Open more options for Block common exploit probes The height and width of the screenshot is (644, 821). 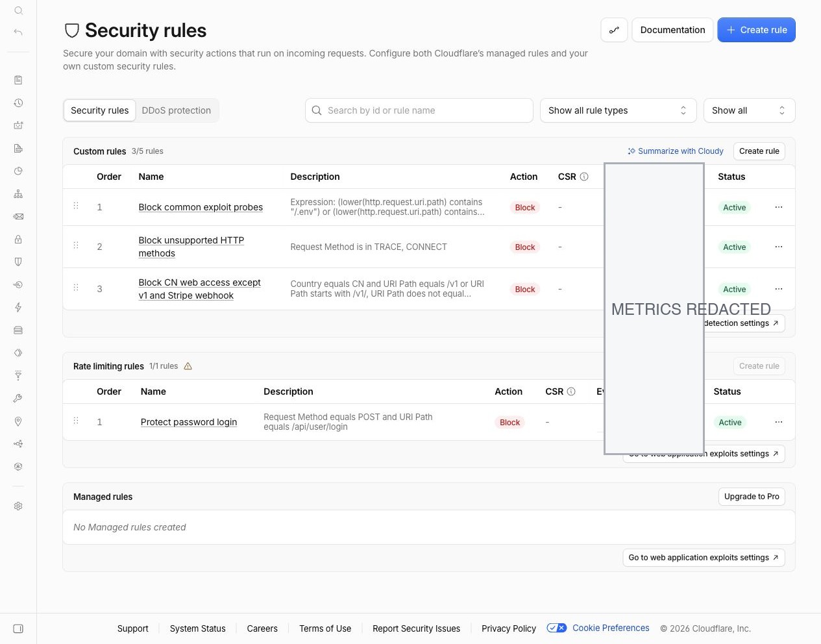[x=779, y=207]
